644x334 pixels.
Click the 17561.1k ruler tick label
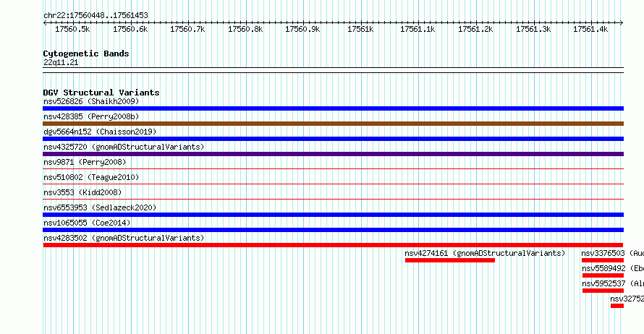click(x=418, y=29)
